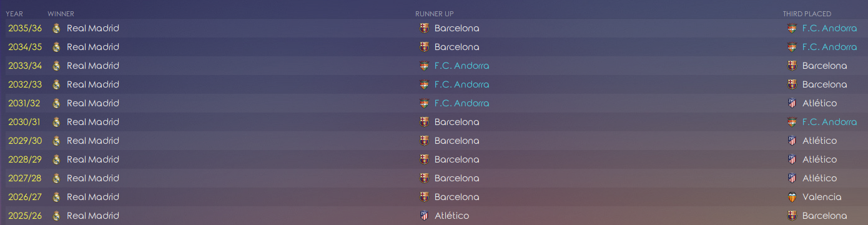The width and height of the screenshot is (868, 225).
Task: Click F.C. Andorra crest in 2034/35 third place
Action: pos(792,47)
